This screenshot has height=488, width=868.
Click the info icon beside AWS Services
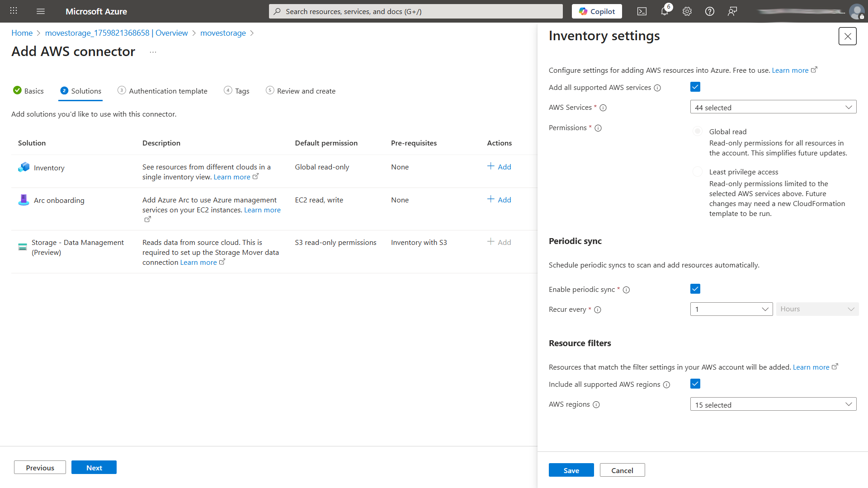coord(604,108)
